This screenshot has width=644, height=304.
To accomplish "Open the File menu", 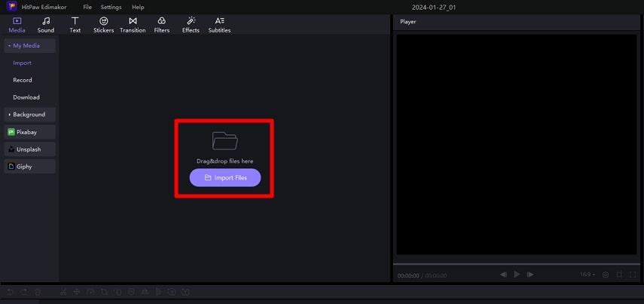I will (87, 8).
